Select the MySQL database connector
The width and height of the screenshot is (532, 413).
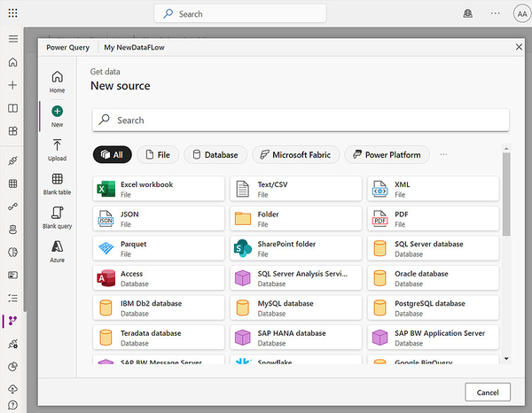tap(296, 308)
